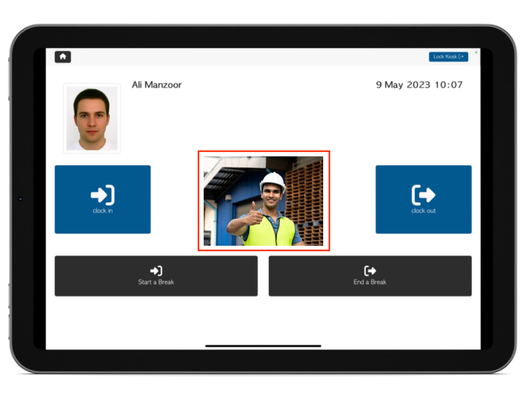Click the employee name Ali Manzoor
Screen dimensions: 532x399
[x=157, y=85]
